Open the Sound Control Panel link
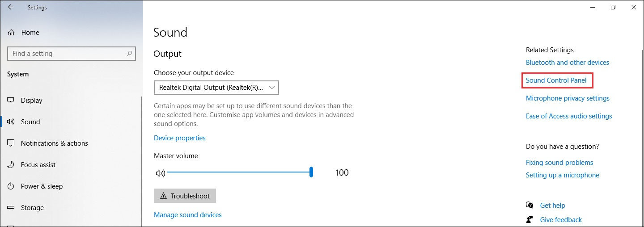This screenshot has height=227, width=644. coord(556,80)
